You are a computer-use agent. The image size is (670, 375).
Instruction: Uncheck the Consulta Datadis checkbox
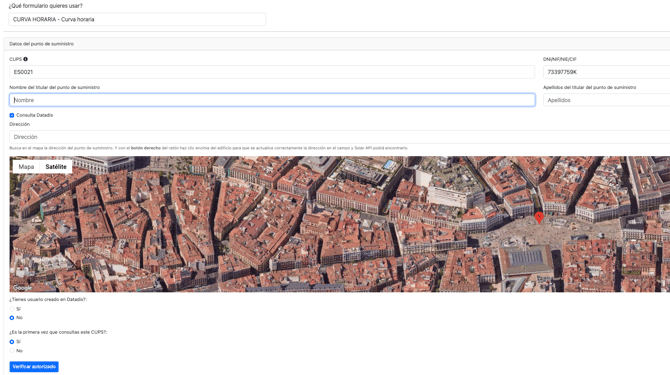12,115
